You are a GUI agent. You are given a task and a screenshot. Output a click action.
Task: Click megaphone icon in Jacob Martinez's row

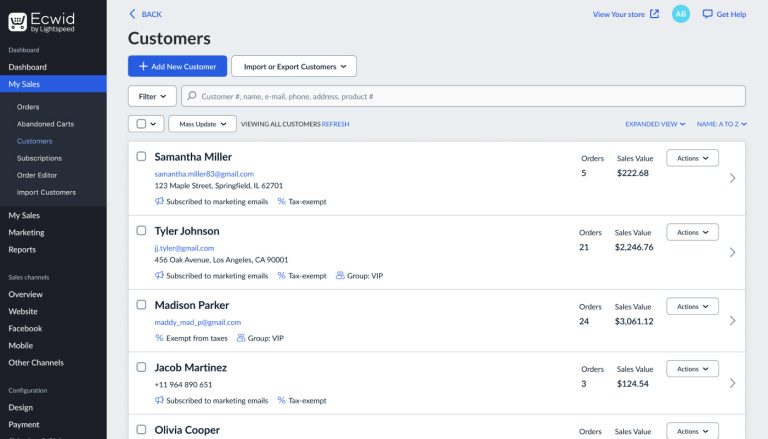coord(159,400)
